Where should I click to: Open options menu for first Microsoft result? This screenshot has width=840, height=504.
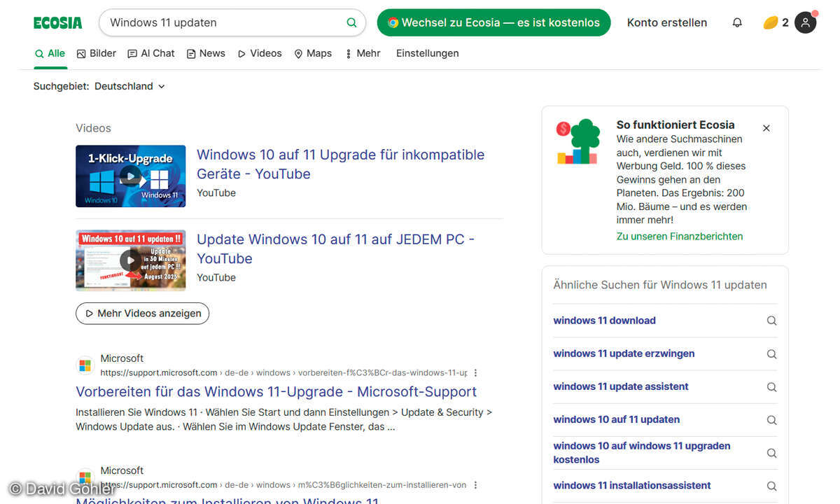[476, 373]
